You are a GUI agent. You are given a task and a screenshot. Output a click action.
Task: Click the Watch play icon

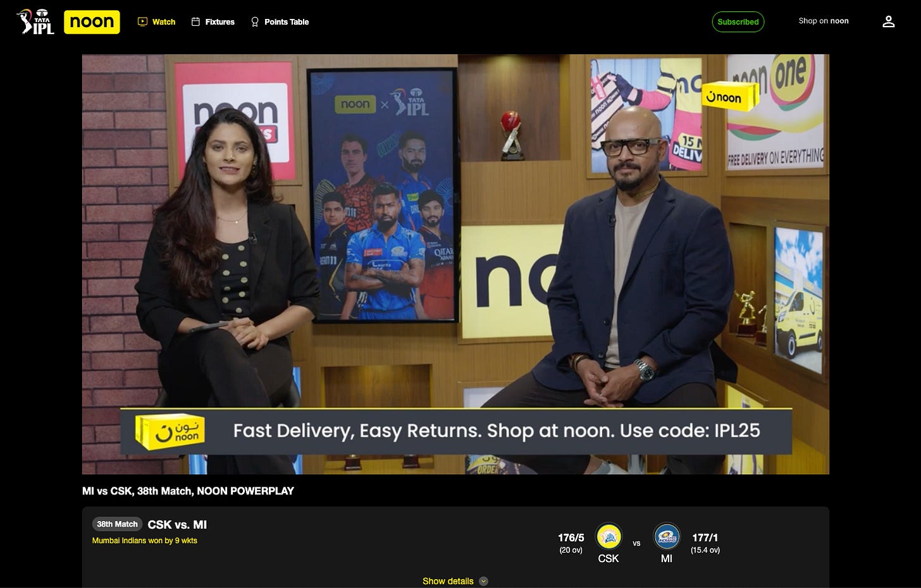click(142, 21)
